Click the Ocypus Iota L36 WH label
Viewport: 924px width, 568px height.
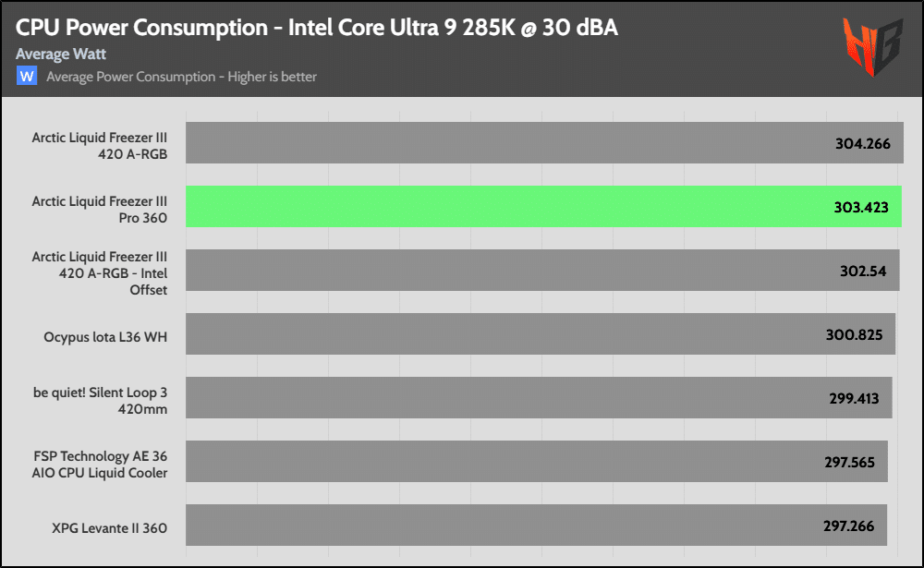[x=105, y=337]
